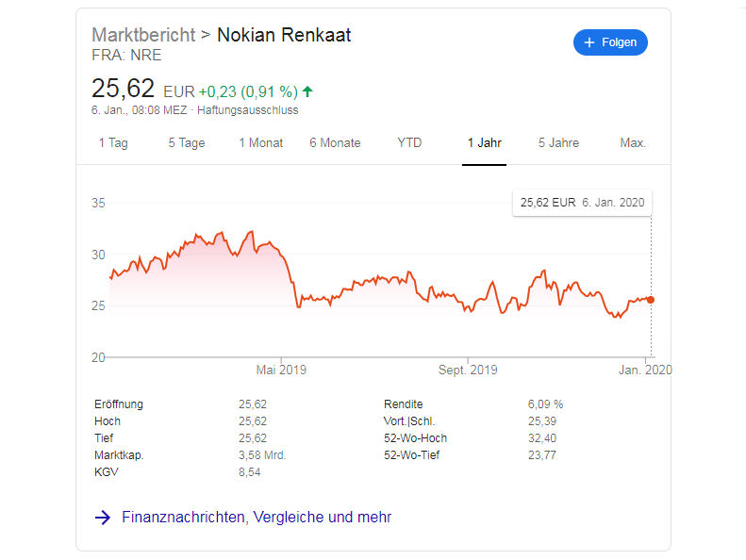Open Finanznachrichten, Vergleiche und mehr link
746x560 pixels.
click(x=257, y=518)
